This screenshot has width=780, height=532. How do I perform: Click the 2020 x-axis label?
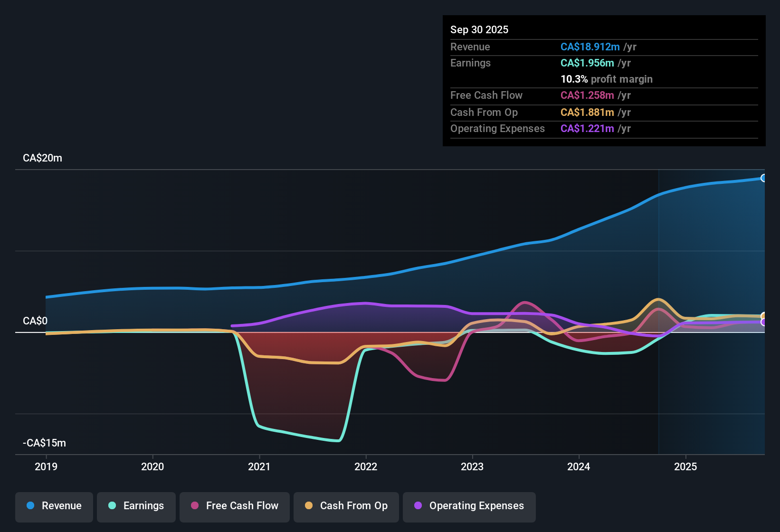[152, 466]
